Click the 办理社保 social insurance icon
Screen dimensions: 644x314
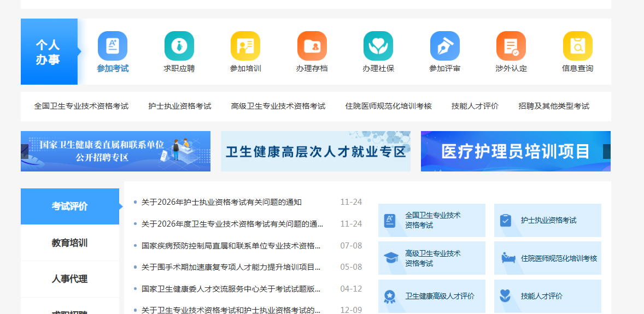point(378,46)
